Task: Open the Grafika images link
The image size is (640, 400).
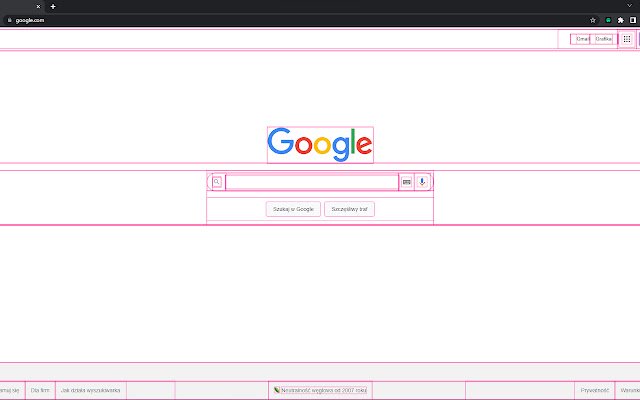Action: click(603, 39)
